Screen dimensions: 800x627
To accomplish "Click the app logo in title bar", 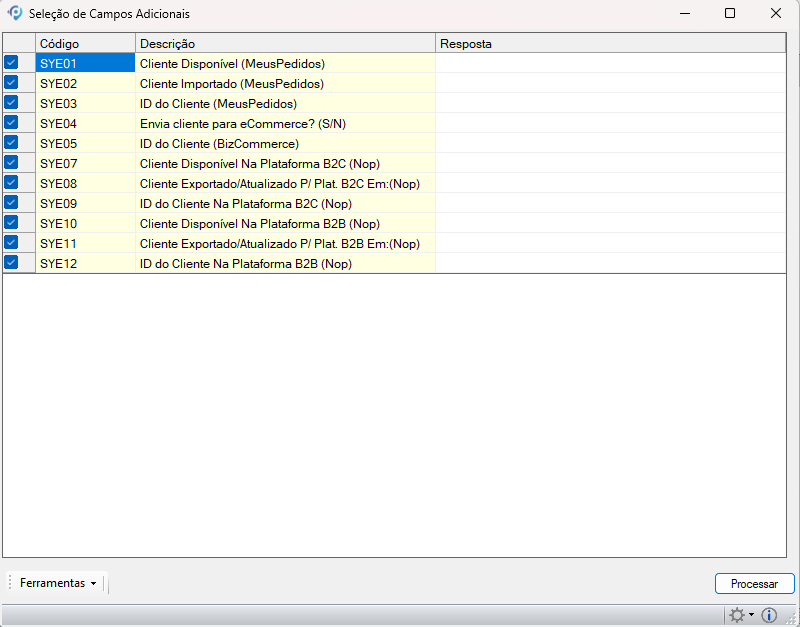I will pos(15,14).
